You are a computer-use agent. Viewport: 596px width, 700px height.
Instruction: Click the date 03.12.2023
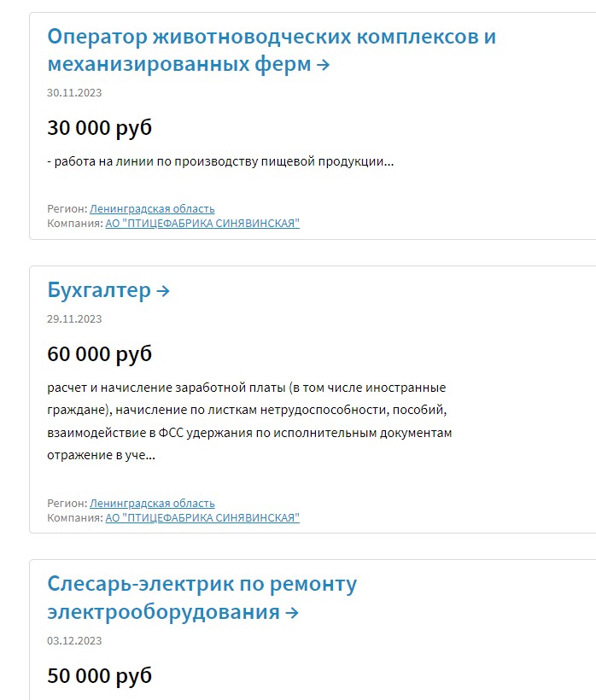click(x=74, y=640)
